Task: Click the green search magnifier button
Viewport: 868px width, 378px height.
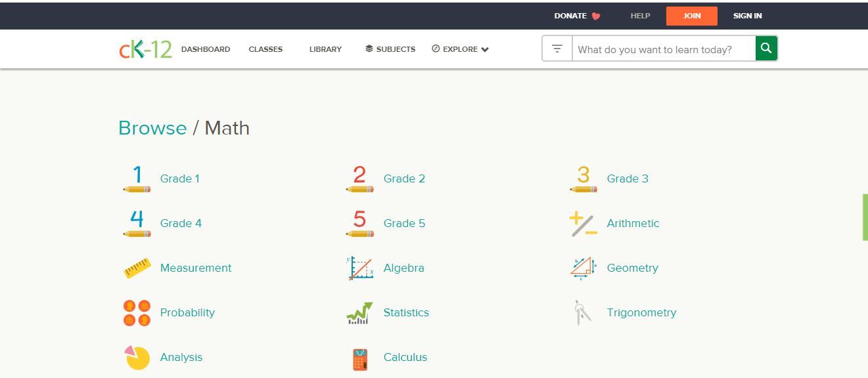Action: 766,49
